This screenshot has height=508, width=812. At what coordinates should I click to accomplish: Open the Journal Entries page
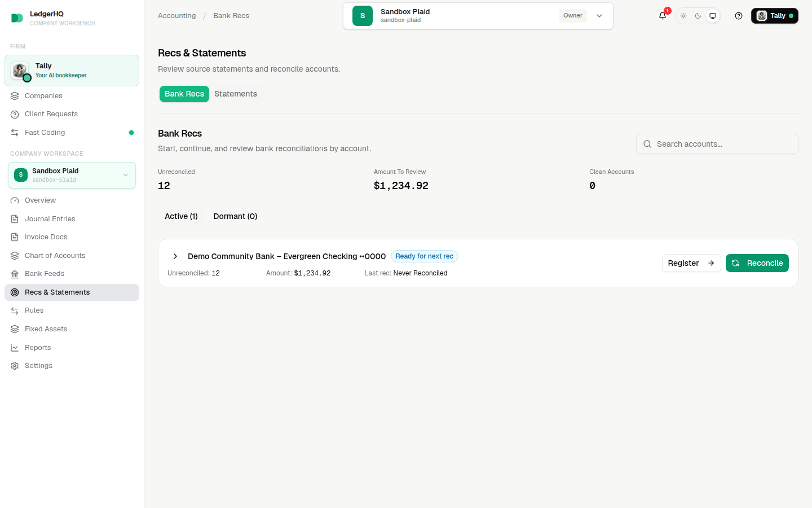(72, 219)
